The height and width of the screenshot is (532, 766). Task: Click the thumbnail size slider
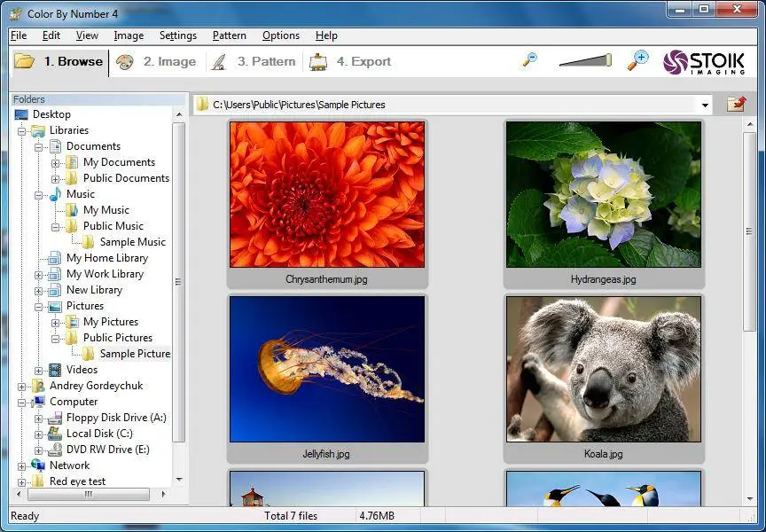click(x=585, y=60)
